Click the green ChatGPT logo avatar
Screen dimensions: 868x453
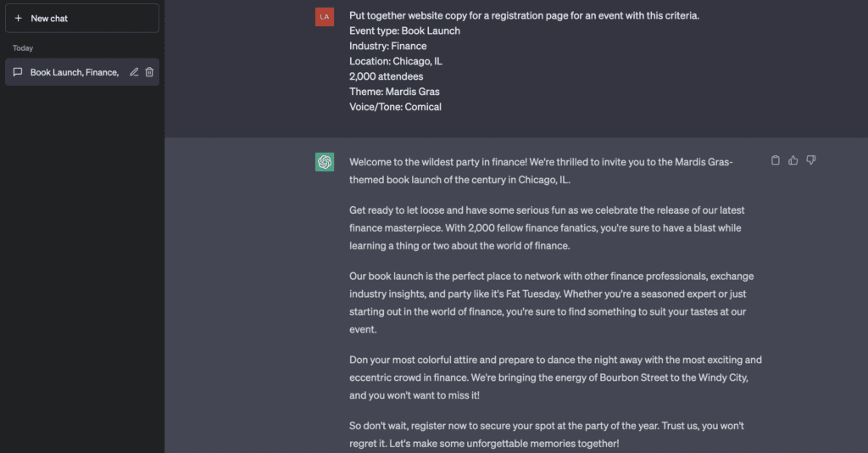[325, 162]
